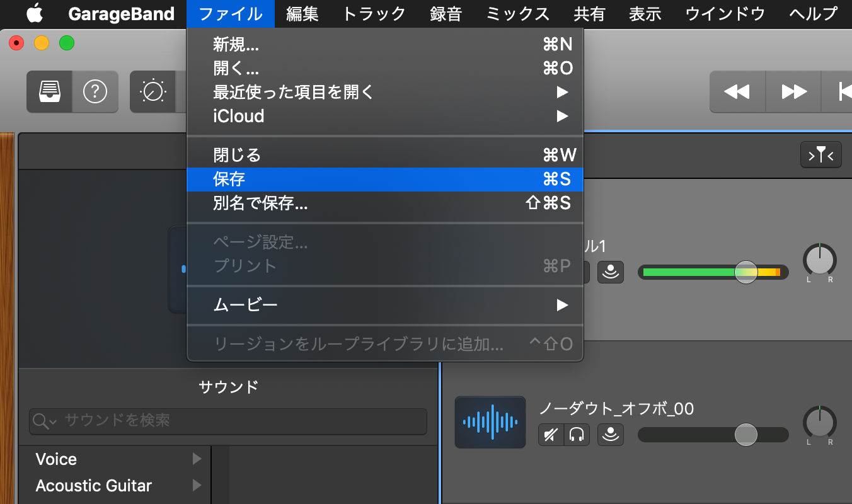Viewport: 852px width, 504px height.
Task: Open the トラック menu
Action: tap(374, 14)
